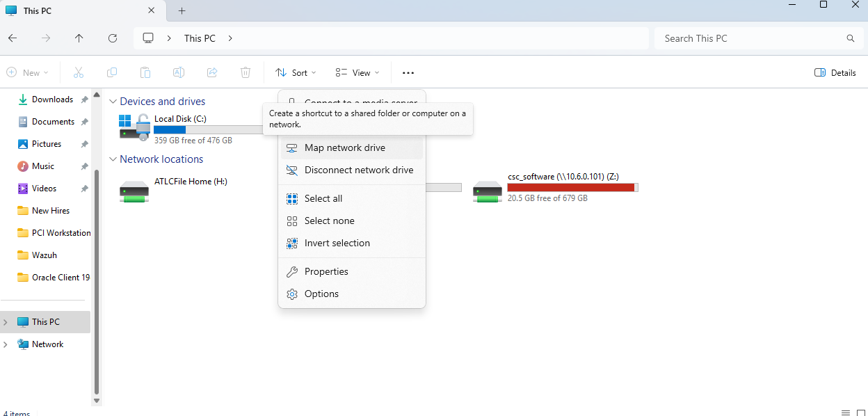Toggle the Details pane button

835,72
